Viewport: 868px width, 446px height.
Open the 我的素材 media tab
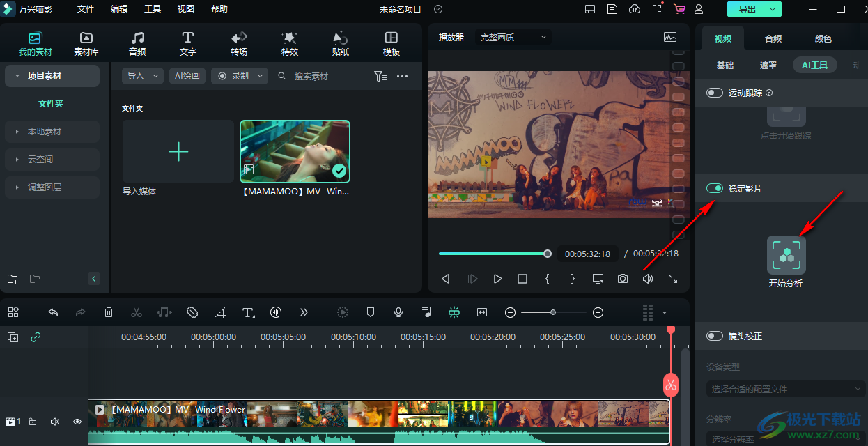[35, 43]
